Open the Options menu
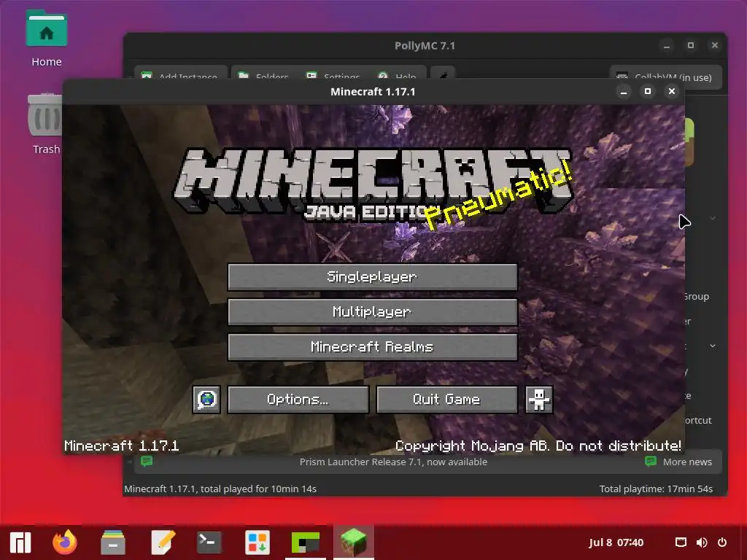Viewport: 747px width, 560px height. 298,399
